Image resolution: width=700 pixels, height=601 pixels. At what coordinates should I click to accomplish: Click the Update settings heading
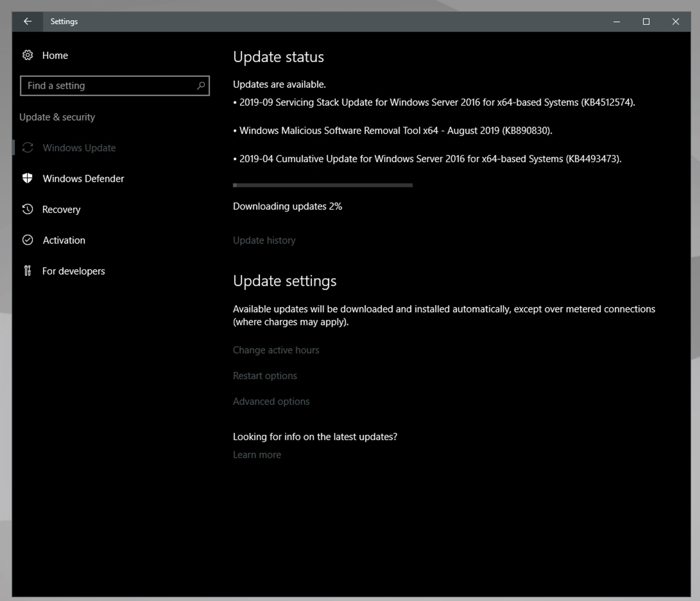[x=285, y=281]
